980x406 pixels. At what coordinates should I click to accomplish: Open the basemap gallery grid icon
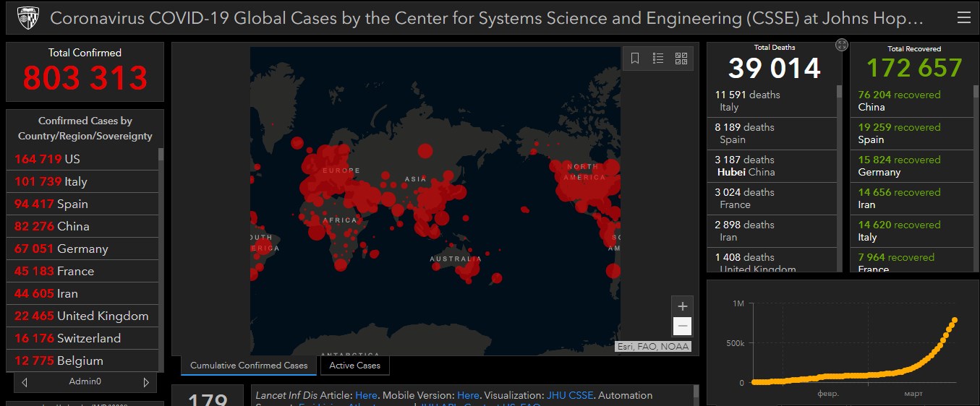[681, 59]
